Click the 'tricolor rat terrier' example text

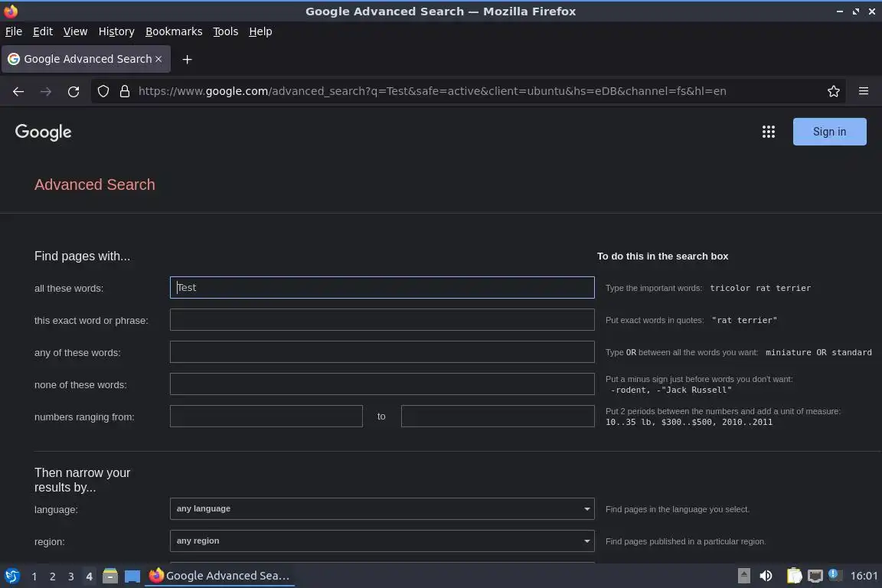tap(760, 288)
